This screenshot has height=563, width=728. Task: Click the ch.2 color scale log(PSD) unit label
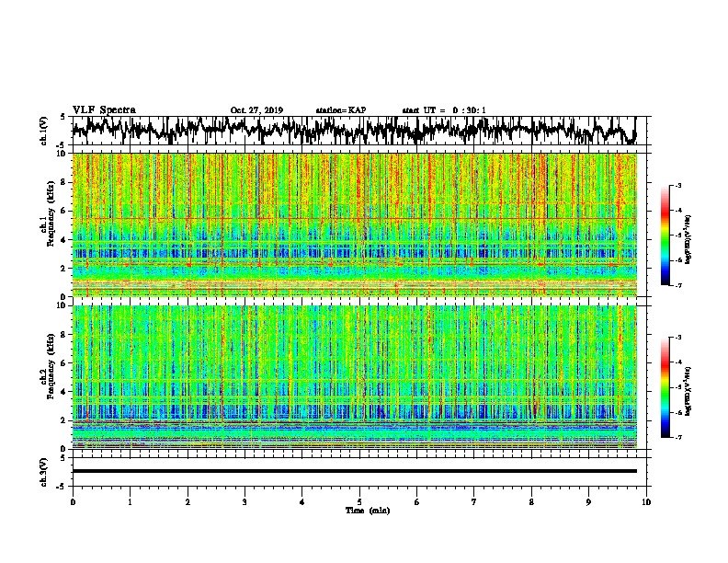688,391
